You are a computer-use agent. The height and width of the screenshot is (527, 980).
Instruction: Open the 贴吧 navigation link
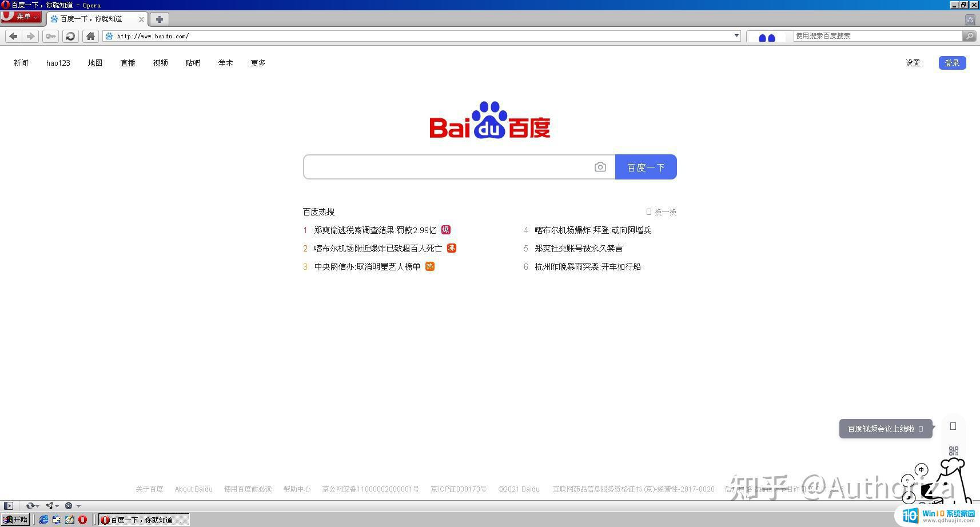pos(193,63)
